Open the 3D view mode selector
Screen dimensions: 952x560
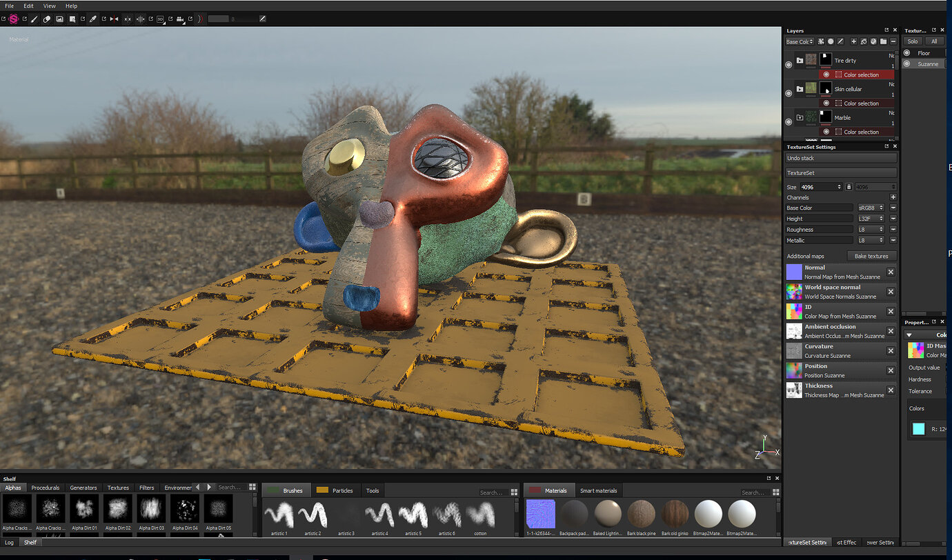point(161,19)
